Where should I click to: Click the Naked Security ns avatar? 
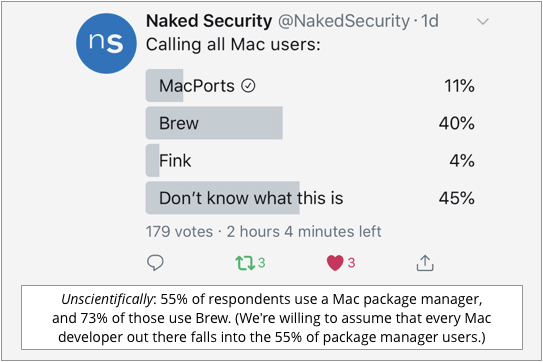(x=106, y=44)
